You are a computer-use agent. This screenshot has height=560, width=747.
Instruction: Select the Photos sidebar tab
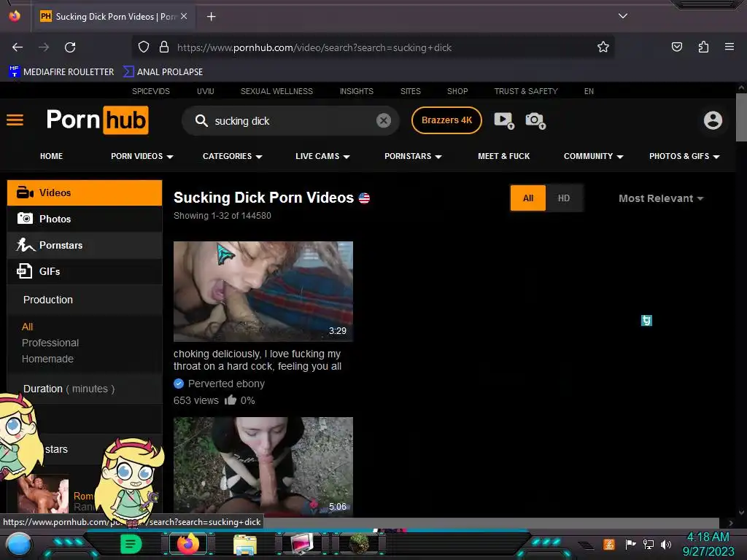(85, 219)
